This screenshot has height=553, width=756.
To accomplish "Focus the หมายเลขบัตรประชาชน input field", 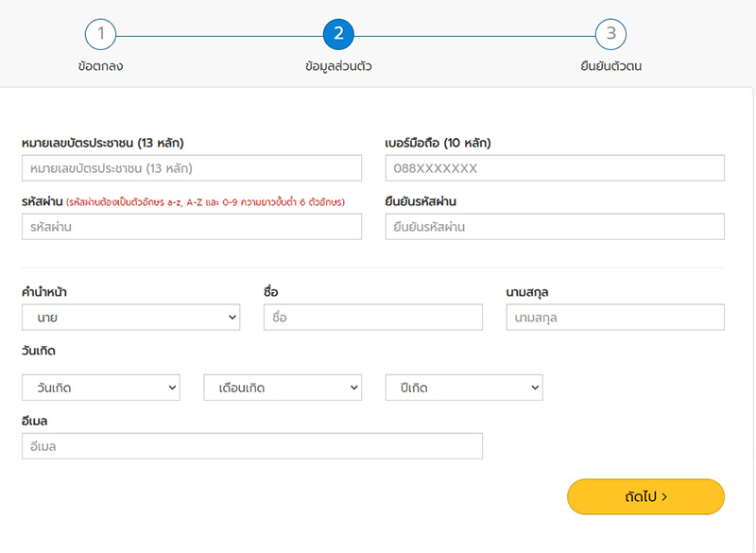I will (191, 168).
